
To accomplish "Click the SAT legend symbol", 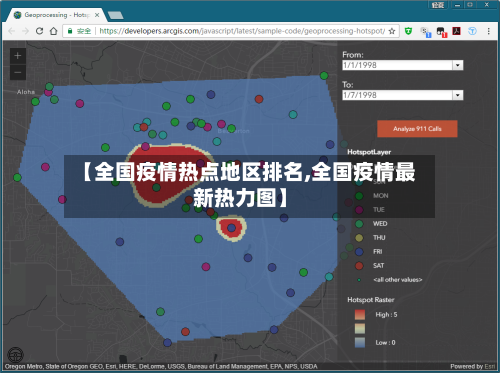I will 359,266.
